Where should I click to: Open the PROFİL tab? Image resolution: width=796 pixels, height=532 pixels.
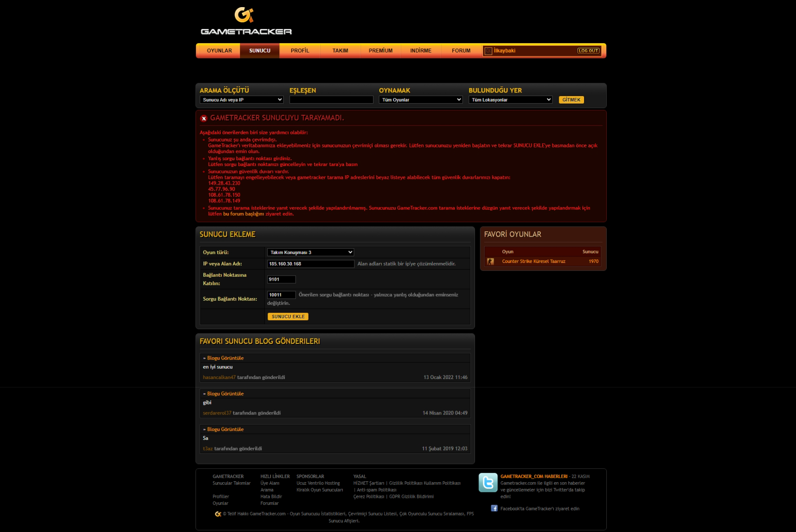(x=300, y=51)
